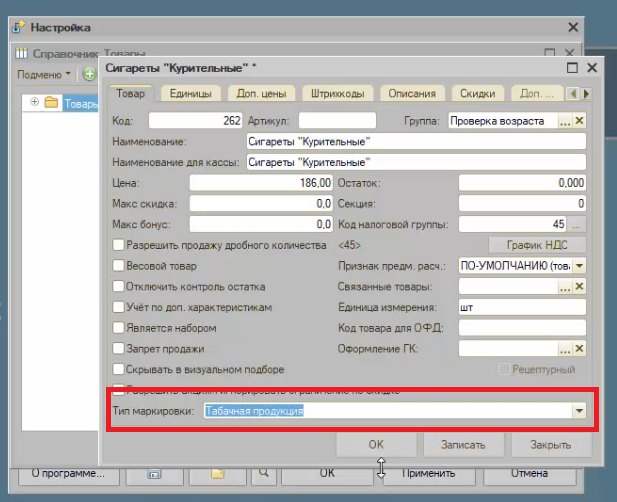Click the folder button in Настройка footer

[x=218, y=474]
